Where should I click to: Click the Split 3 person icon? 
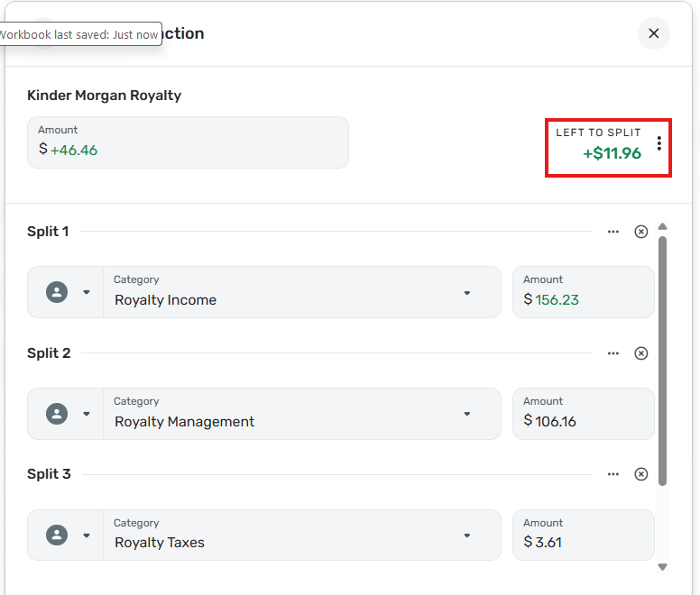click(57, 535)
